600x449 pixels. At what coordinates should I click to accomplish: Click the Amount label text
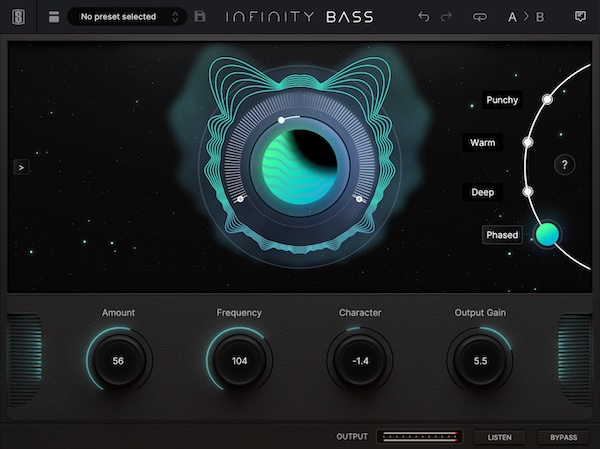(118, 313)
